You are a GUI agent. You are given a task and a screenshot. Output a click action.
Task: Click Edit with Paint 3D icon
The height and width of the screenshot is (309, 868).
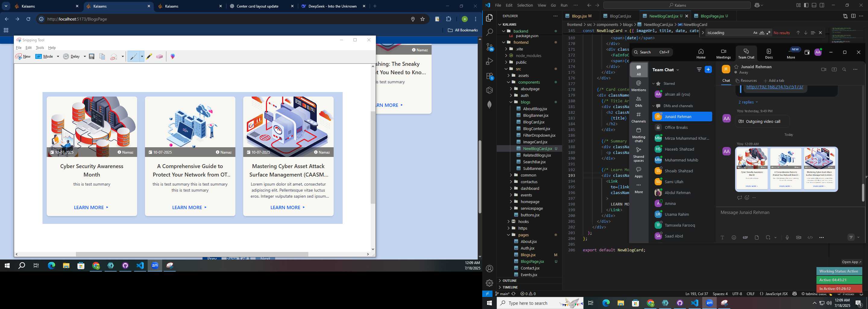pos(172,57)
